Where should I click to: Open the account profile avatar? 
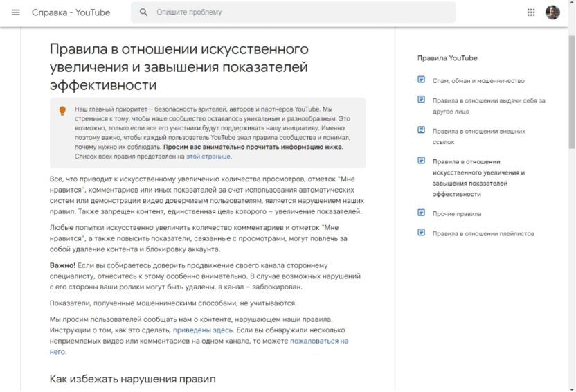[x=552, y=12]
